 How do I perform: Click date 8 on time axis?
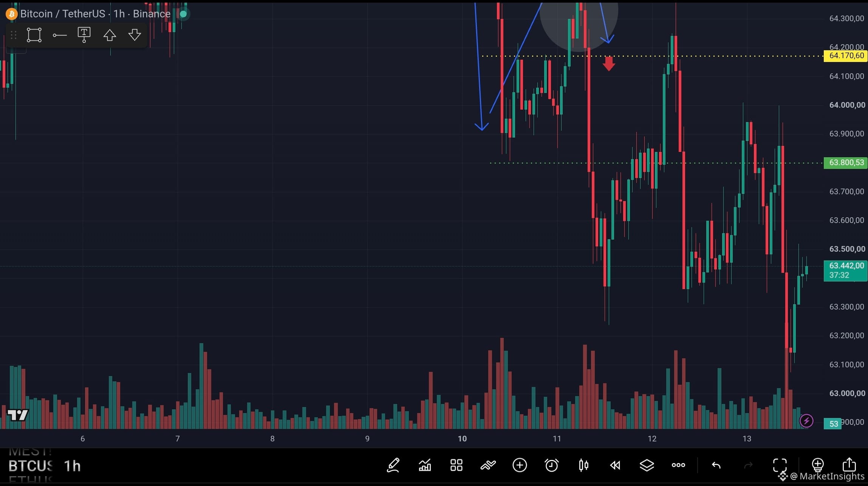click(x=272, y=439)
